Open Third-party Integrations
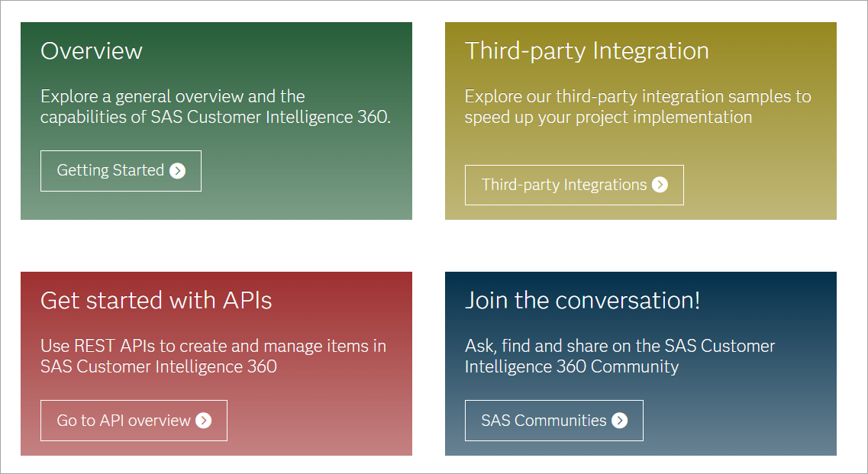 pyautogui.click(x=574, y=185)
